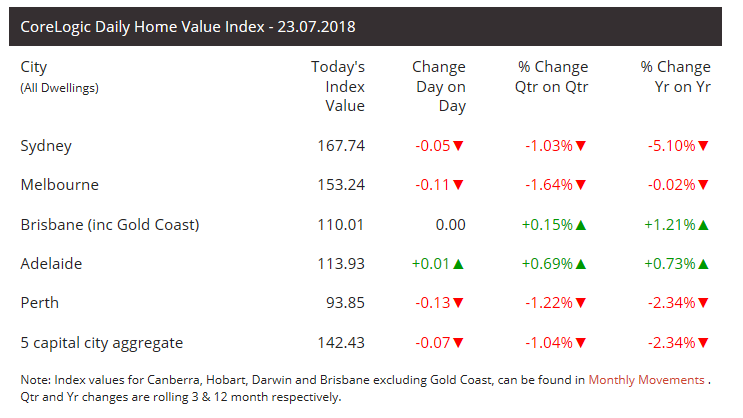Click the Today's Index Value column header
743x418 pixels.
(x=338, y=87)
